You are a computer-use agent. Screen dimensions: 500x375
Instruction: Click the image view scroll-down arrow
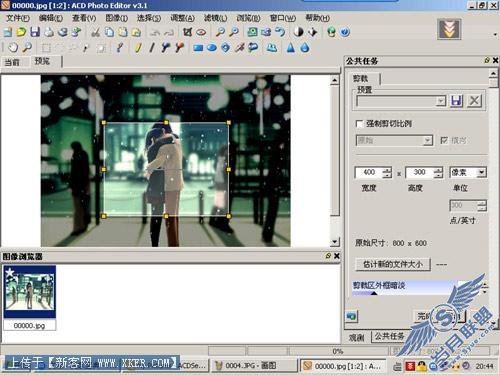pos(335,242)
